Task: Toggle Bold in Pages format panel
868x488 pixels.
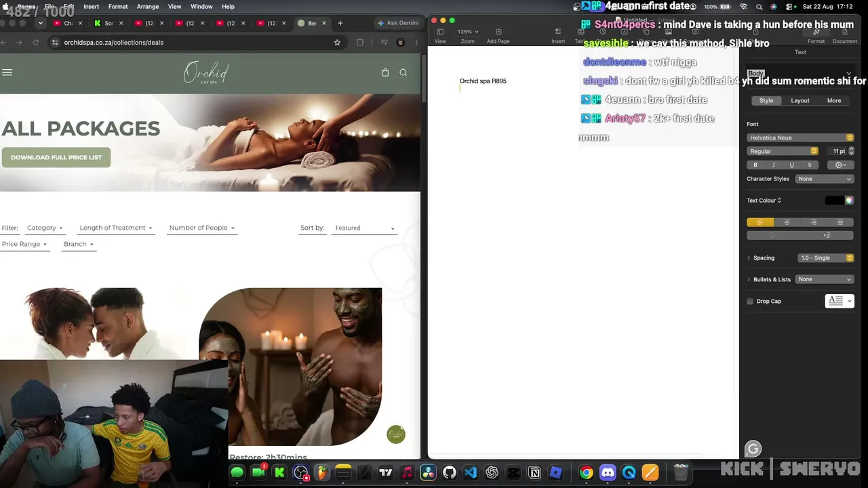Action: coord(755,165)
